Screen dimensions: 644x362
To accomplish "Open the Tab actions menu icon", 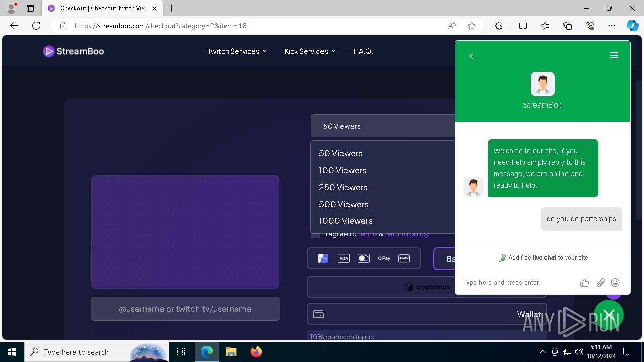I will tap(30, 8).
